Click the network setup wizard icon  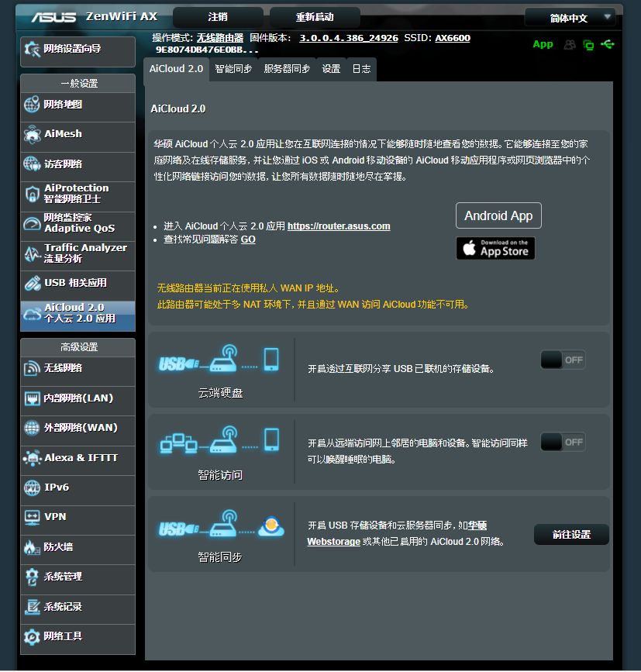point(32,50)
